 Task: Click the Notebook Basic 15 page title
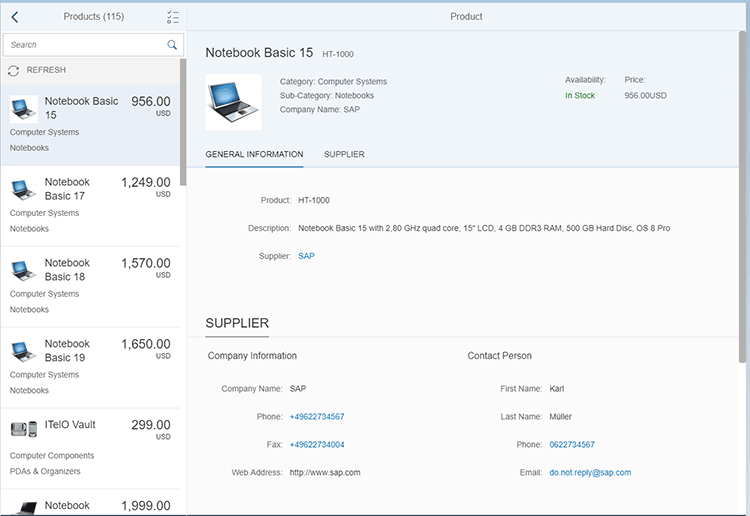(259, 53)
